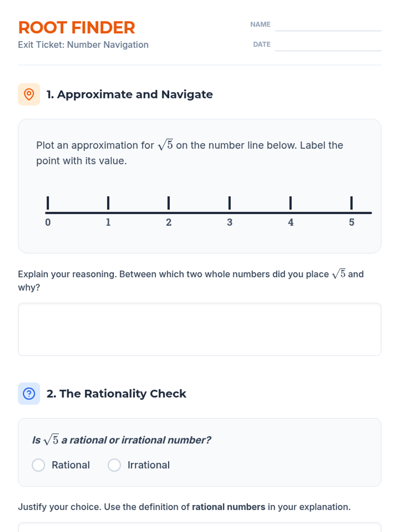Click tick mark 1 on number line
Screen dimensions: 399x532
click(x=108, y=203)
